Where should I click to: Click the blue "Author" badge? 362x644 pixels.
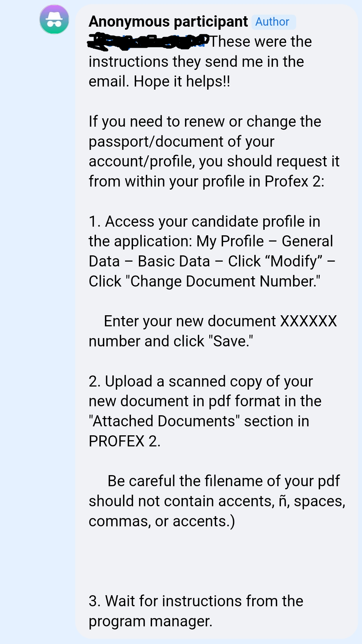click(x=273, y=22)
